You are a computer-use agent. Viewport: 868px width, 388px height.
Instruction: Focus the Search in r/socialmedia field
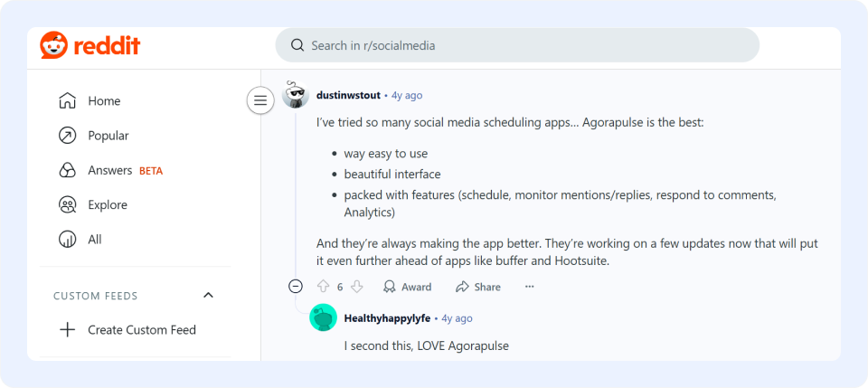click(517, 45)
